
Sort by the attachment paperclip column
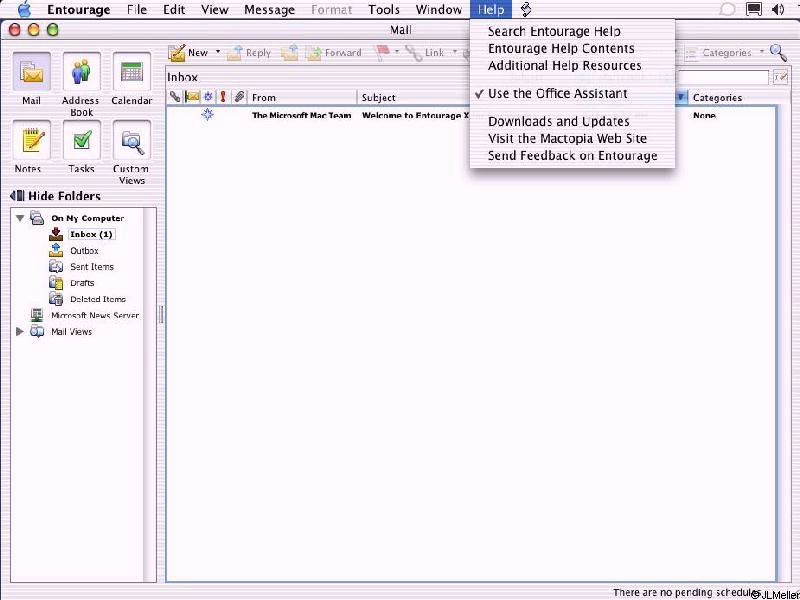(x=239, y=96)
